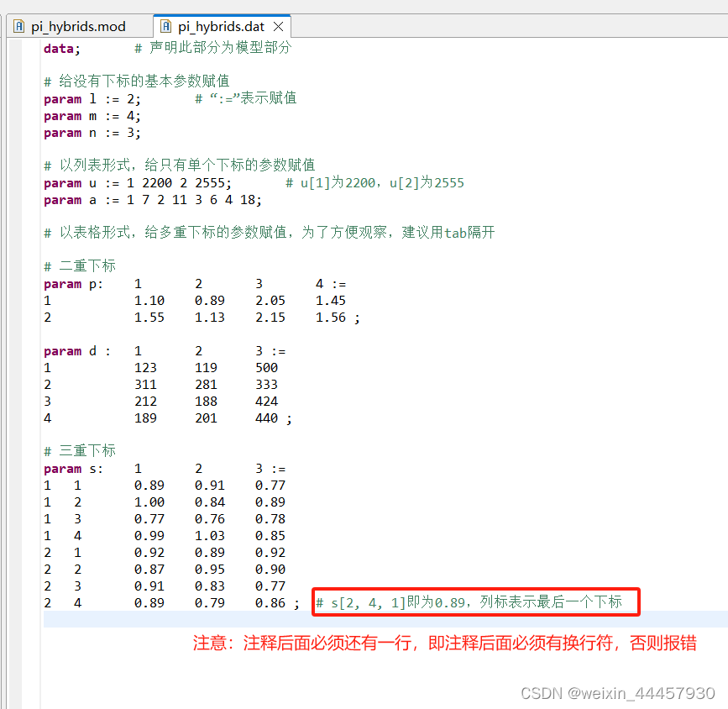Viewport: 728px width, 709px height.
Task: Close the pi_hybrids.dat tab
Action: (x=278, y=26)
